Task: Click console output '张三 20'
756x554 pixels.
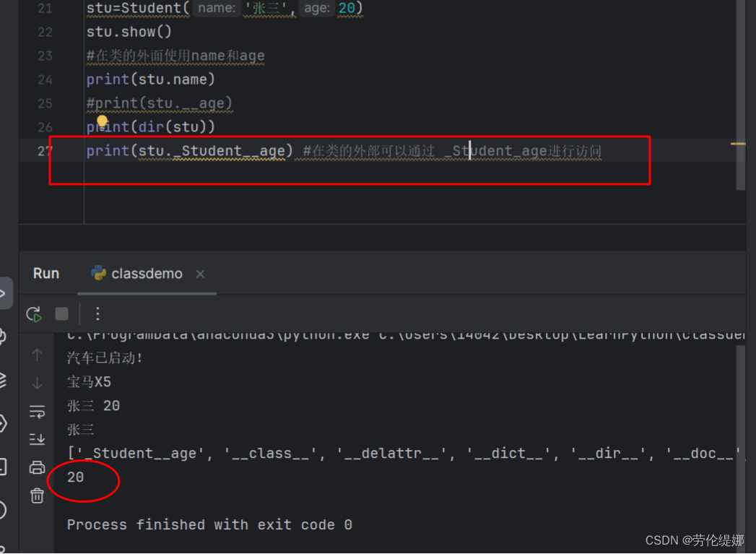Action: pos(93,406)
